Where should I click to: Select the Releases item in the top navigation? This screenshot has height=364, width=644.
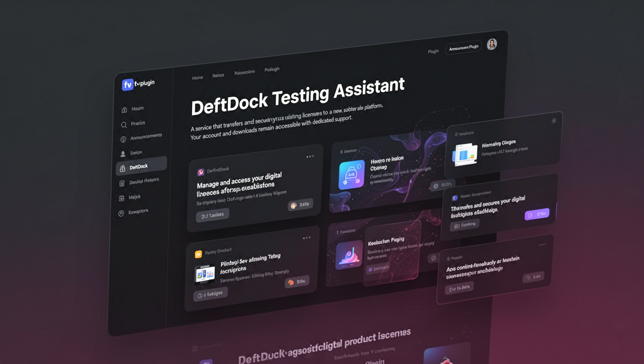pyautogui.click(x=218, y=75)
